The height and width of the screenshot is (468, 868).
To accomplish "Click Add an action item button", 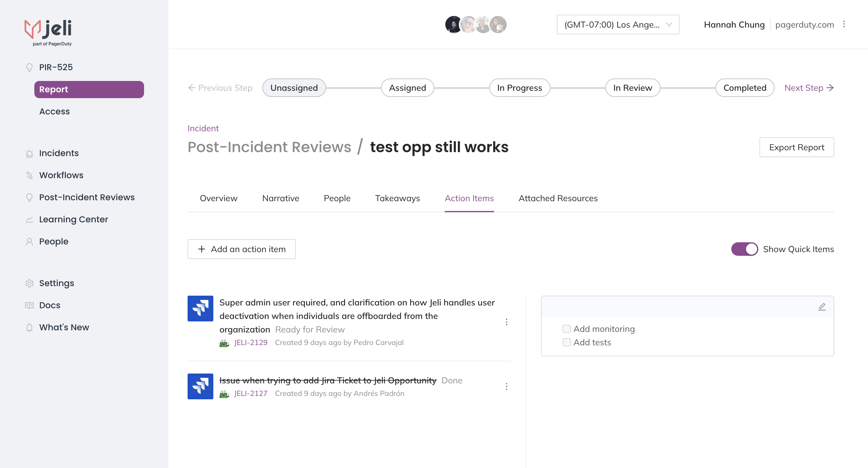I will pyautogui.click(x=241, y=249).
